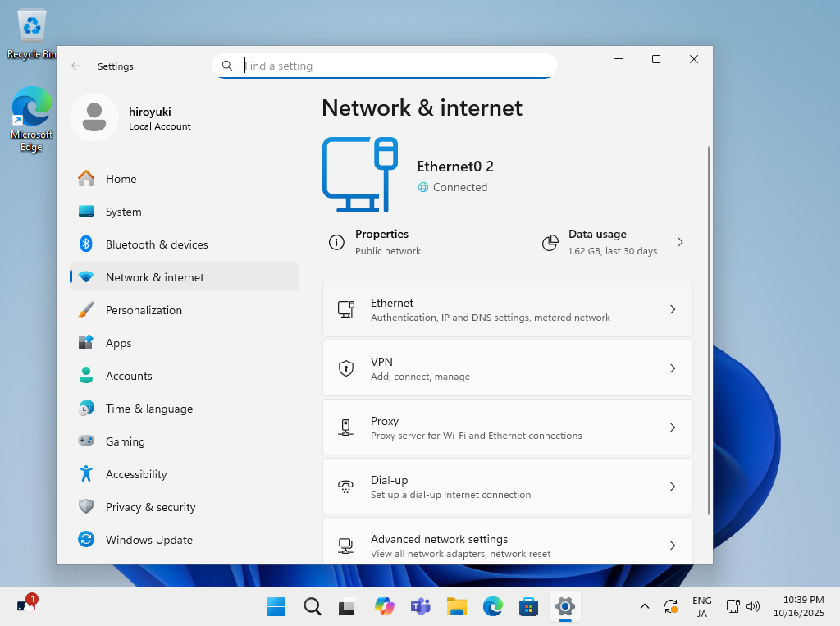This screenshot has width=840, height=626.
Task: Click the Gaming controller icon
Action: (86, 441)
